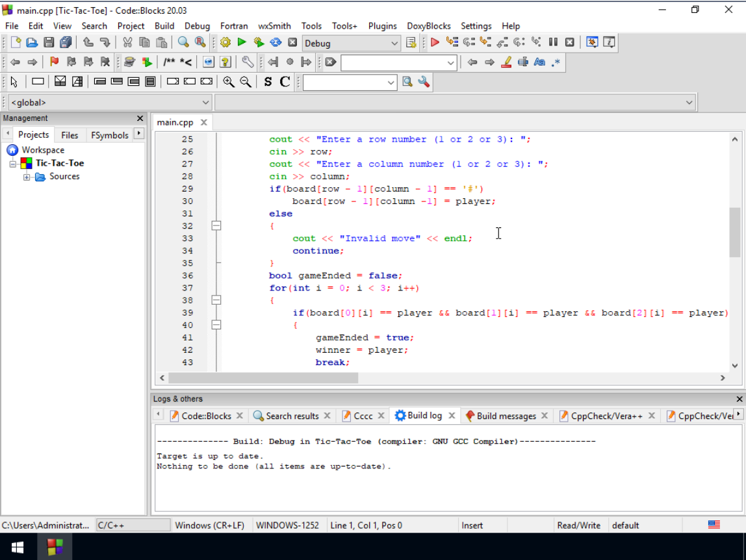This screenshot has width=746, height=560.
Task: Toggle Match case (Aa) search option
Action: coord(539,62)
